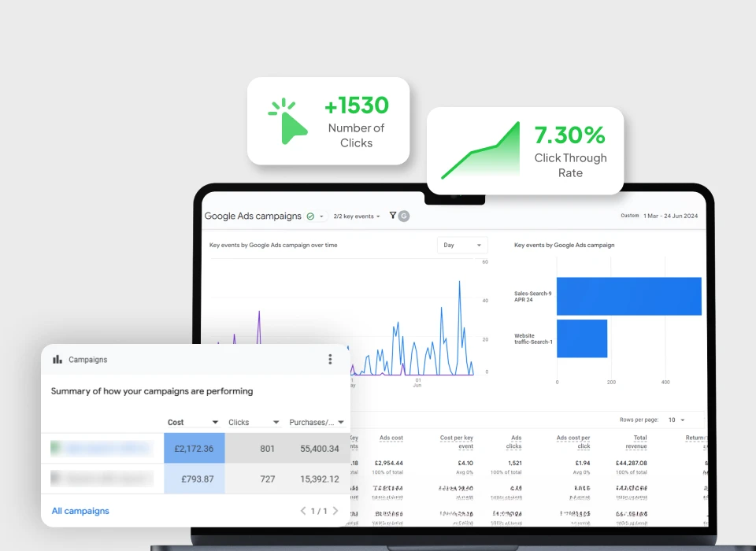Viewport: 756px width, 551px height.
Task: Click the 15,392.12 purchases value
Action: (x=319, y=479)
